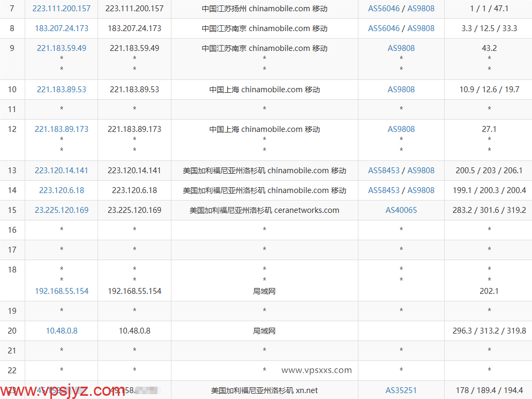The width and height of the screenshot is (532, 399).
Task: Click hop number 11 cell
Action: click(x=12, y=109)
